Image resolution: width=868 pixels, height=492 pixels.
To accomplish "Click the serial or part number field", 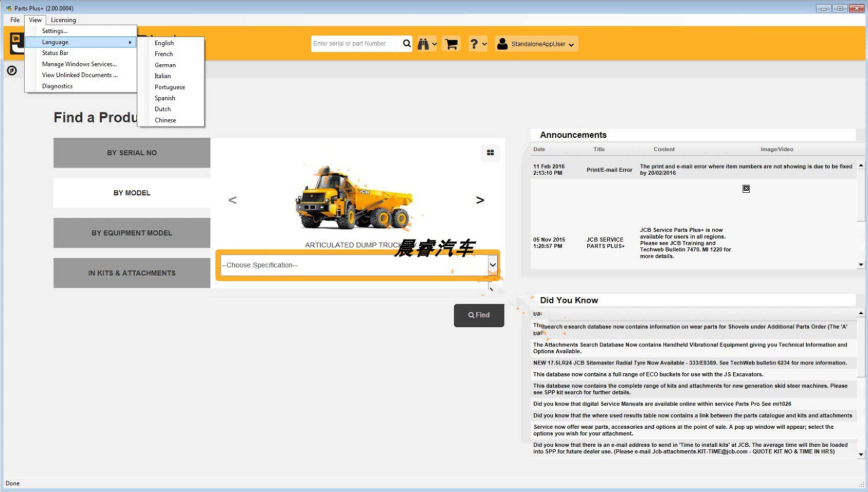I will [x=354, y=44].
